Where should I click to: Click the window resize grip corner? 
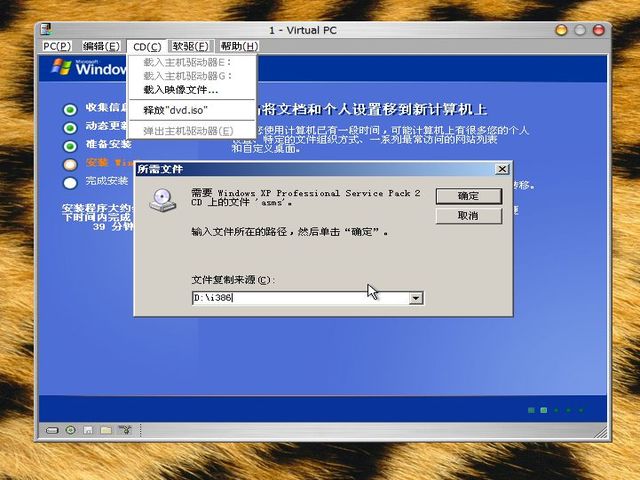[601, 433]
